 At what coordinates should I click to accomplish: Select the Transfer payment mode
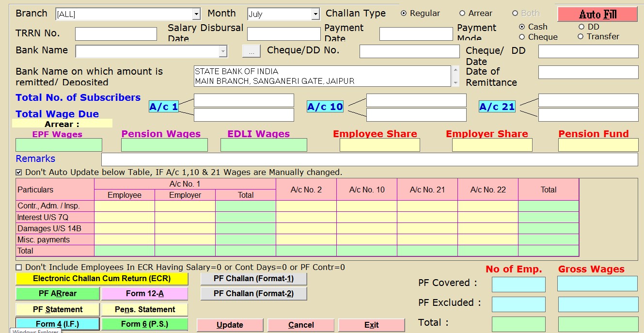581,37
